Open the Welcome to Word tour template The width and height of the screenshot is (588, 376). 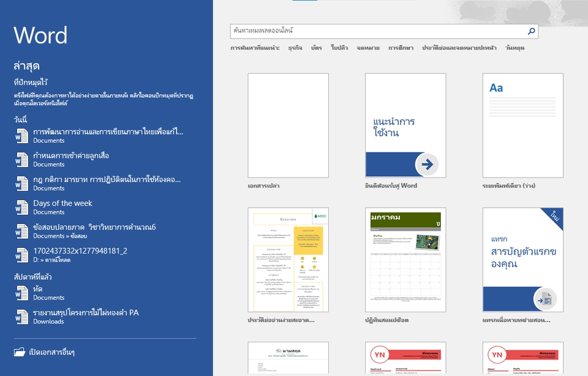[x=405, y=126]
